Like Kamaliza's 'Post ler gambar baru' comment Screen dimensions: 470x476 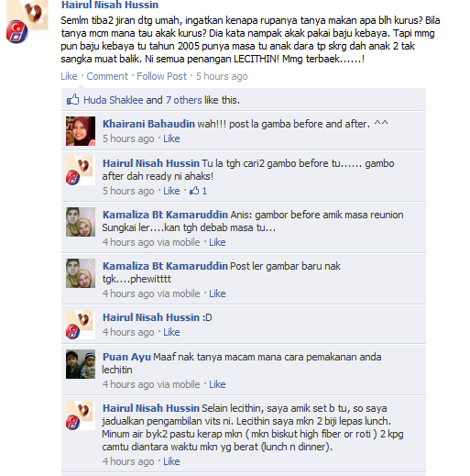click(217, 293)
